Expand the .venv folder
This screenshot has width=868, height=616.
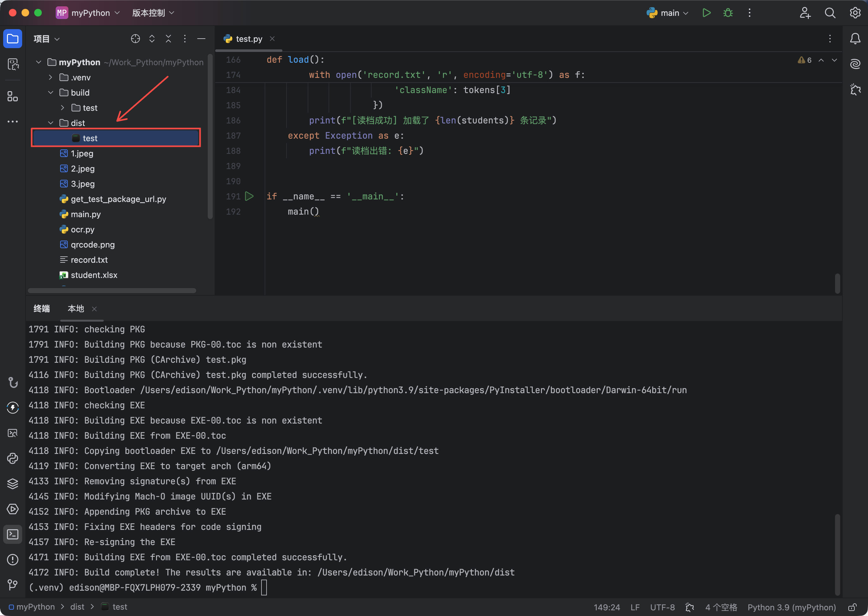tap(50, 77)
